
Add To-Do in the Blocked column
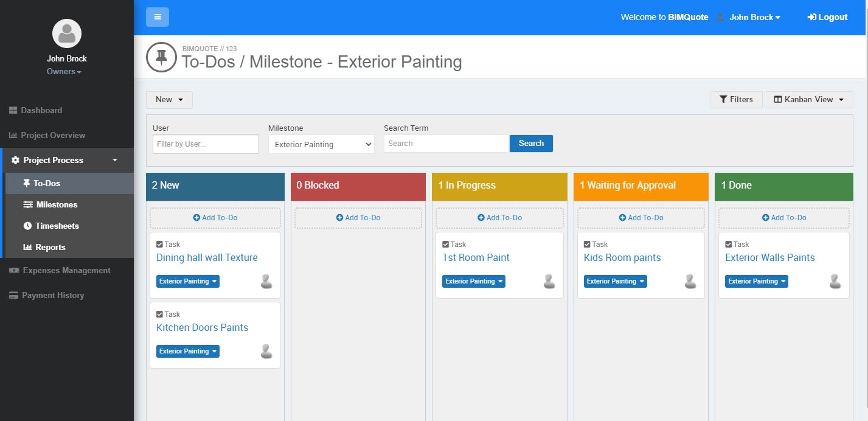tap(358, 218)
